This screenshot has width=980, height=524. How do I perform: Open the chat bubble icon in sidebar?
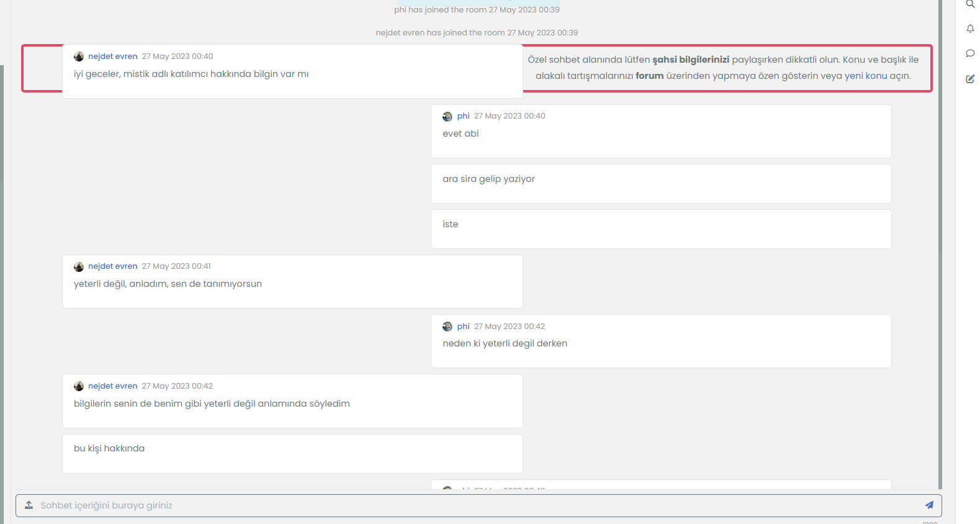[970, 53]
